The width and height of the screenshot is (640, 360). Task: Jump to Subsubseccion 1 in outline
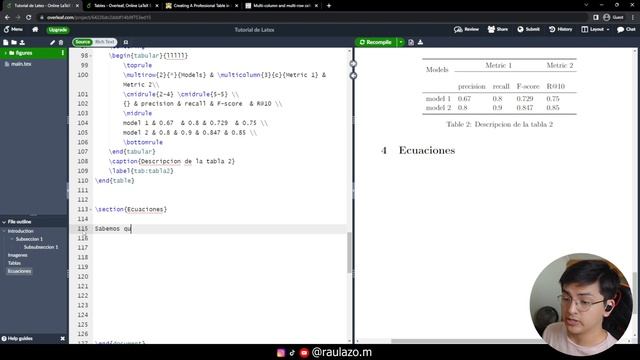pos(41,247)
